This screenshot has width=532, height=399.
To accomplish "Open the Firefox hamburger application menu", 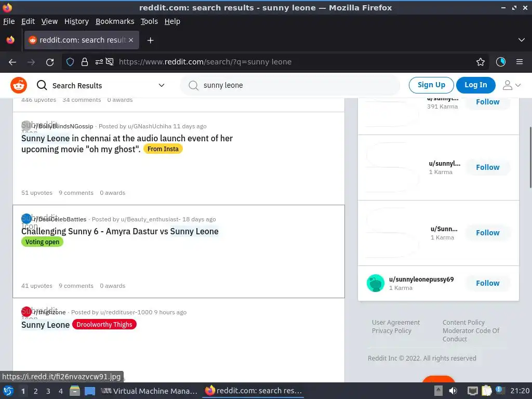I will click(520, 62).
